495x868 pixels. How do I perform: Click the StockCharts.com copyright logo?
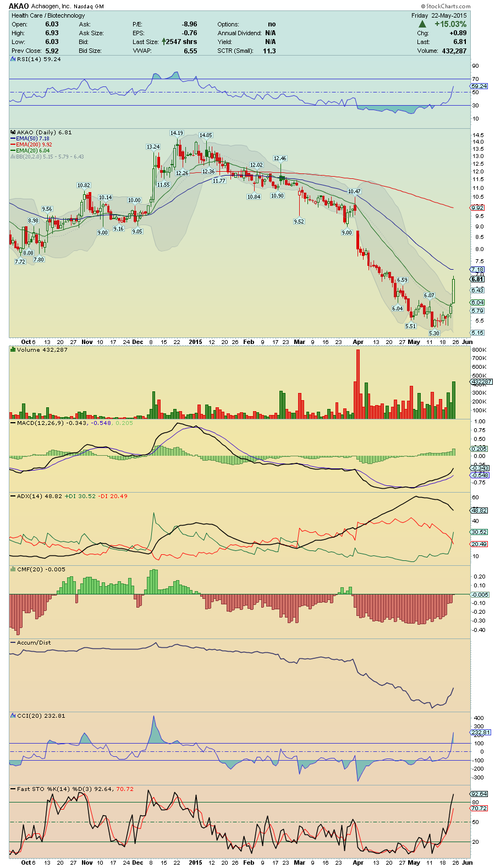(445, 7)
